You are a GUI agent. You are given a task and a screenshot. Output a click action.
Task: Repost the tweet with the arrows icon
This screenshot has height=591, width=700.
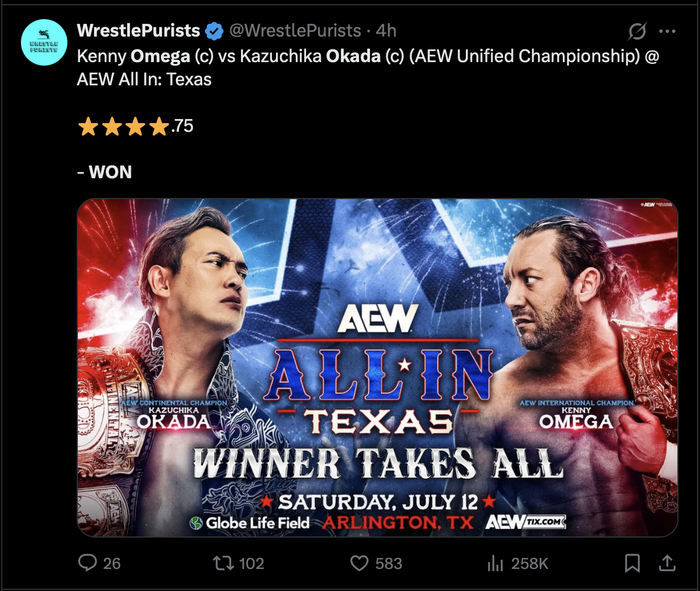pyautogui.click(x=223, y=563)
